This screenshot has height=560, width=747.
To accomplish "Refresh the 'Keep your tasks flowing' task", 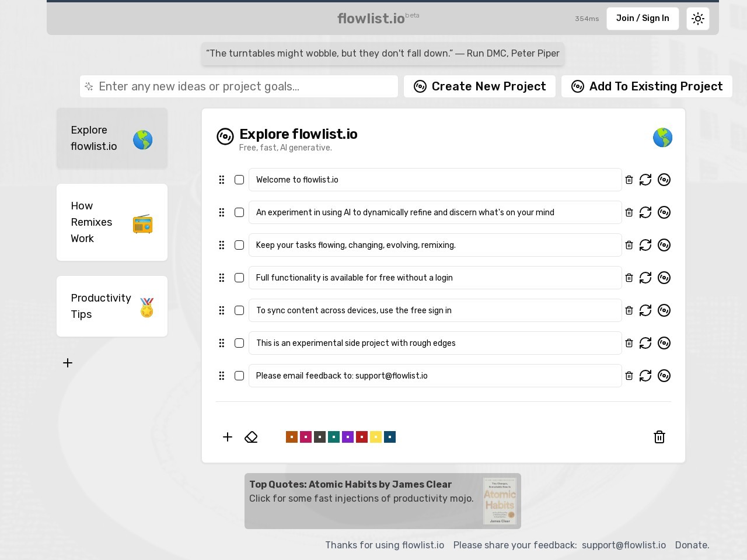I will pyautogui.click(x=645, y=245).
